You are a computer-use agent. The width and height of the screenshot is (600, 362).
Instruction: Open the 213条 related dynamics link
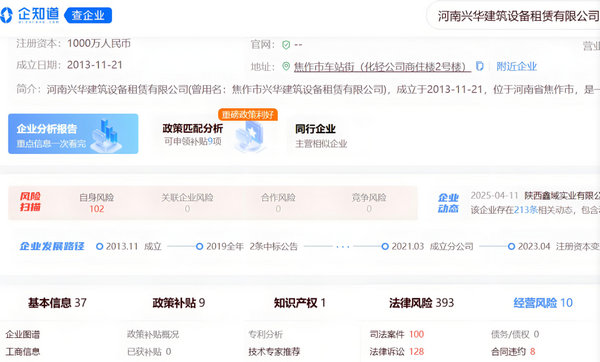[526, 210]
